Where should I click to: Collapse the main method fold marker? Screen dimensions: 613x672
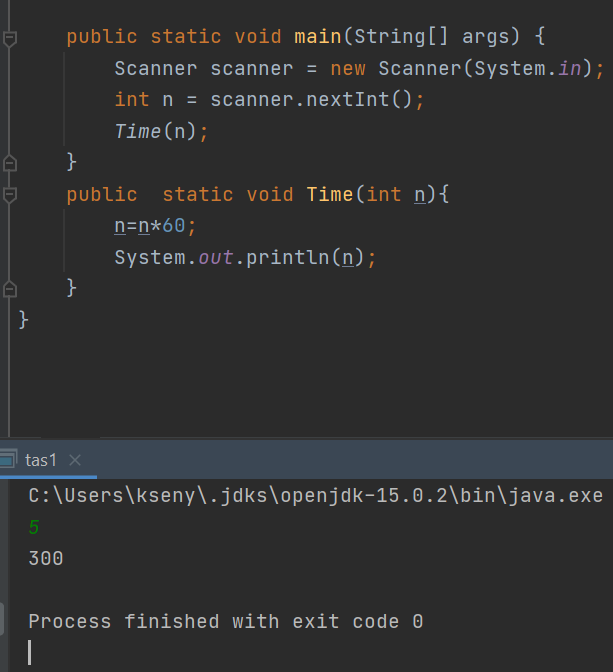9,39
